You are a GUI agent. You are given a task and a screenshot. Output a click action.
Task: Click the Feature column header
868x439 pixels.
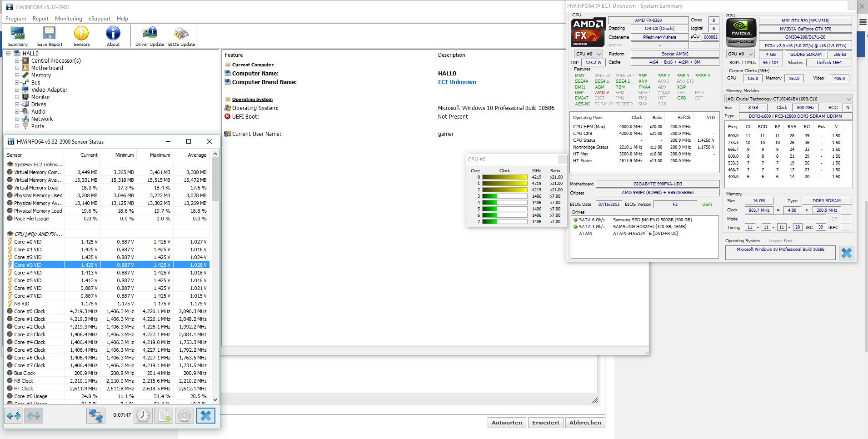pos(328,55)
